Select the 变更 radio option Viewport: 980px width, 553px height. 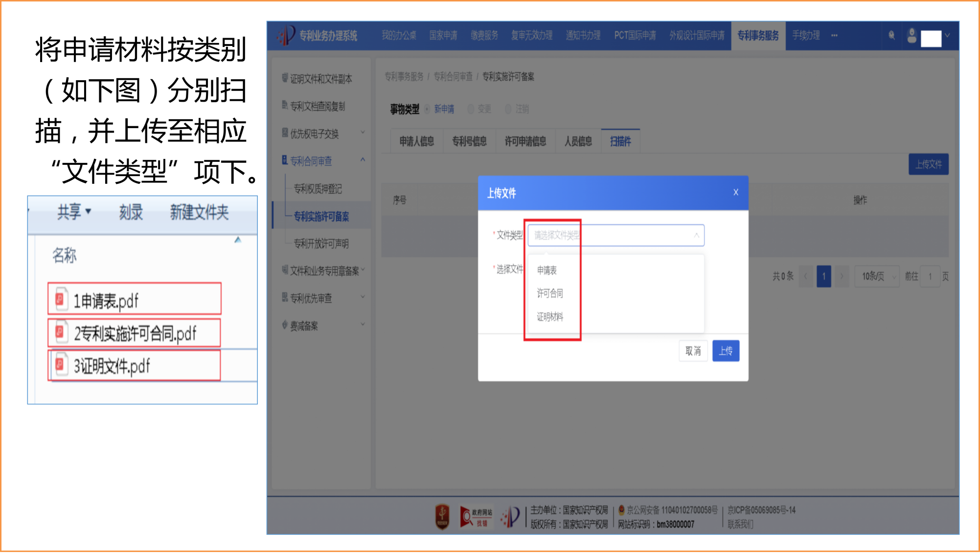(471, 109)
